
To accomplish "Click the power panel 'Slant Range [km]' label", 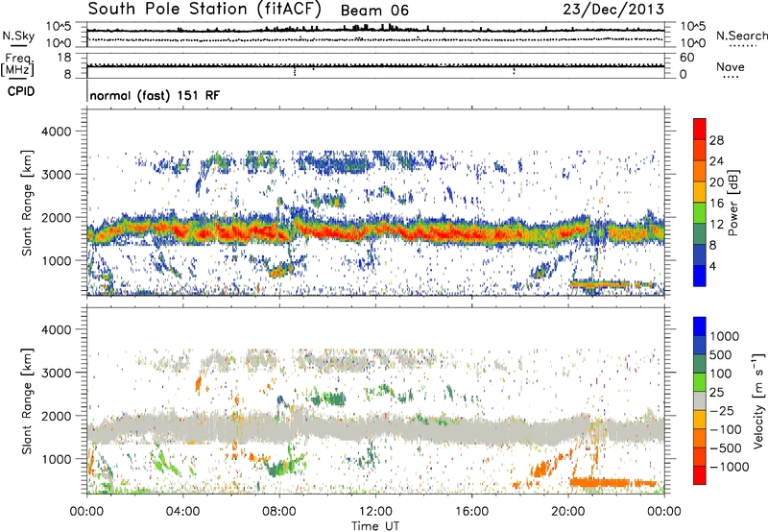I will point(27,203).
